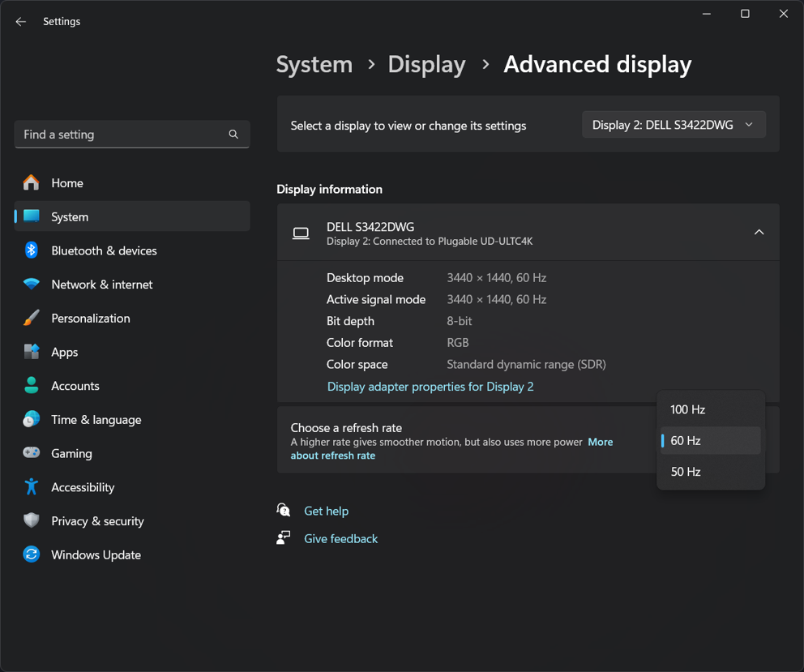The height and width of the screenshot is (672, 804).
Task: Open the display selector showing DELL S3422DWG
Action: coord(674,124)
